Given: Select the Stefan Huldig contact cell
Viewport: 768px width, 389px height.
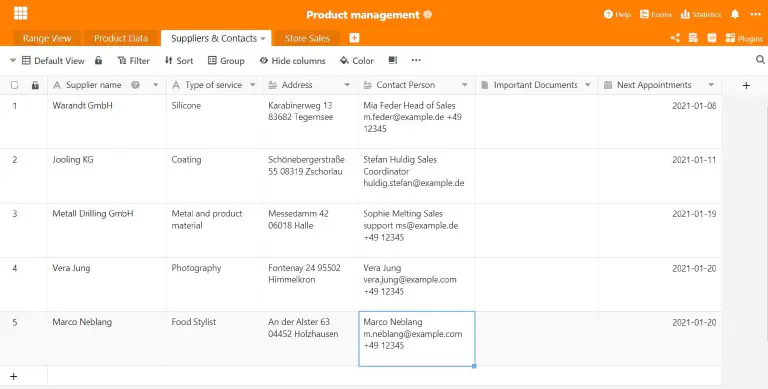Looking at the screenshot, I should point(417,176).
